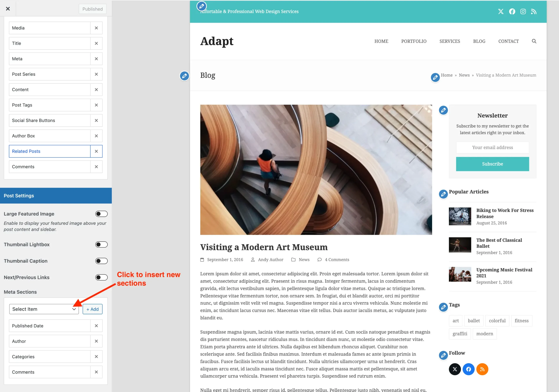
Task: Go to the SERVICES menu item
Action: coord(449,41)
